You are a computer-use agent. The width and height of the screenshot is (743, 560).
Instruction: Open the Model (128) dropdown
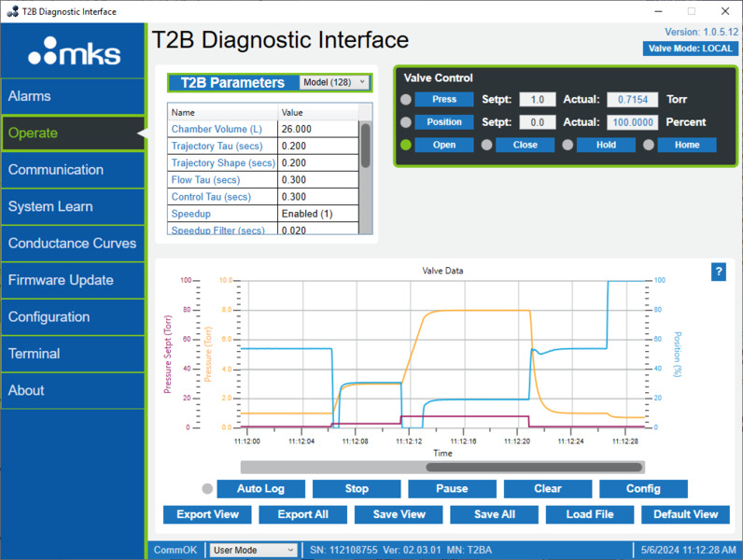(334, 82)
